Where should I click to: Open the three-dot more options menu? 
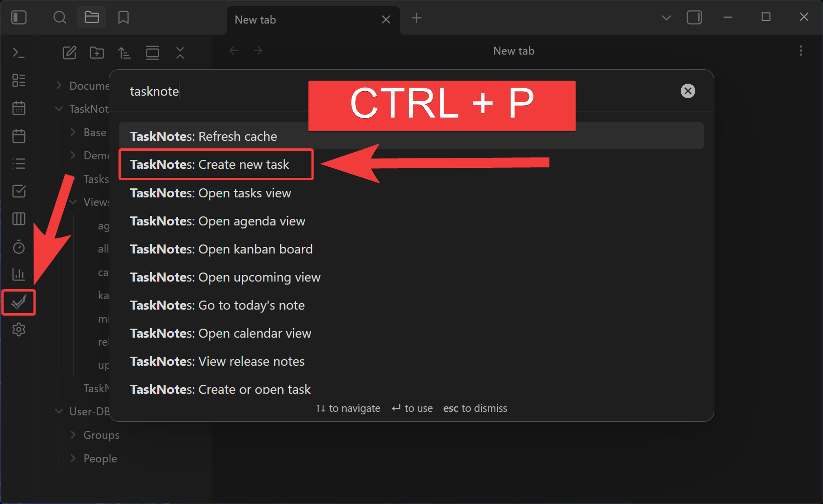coord(800,51)
